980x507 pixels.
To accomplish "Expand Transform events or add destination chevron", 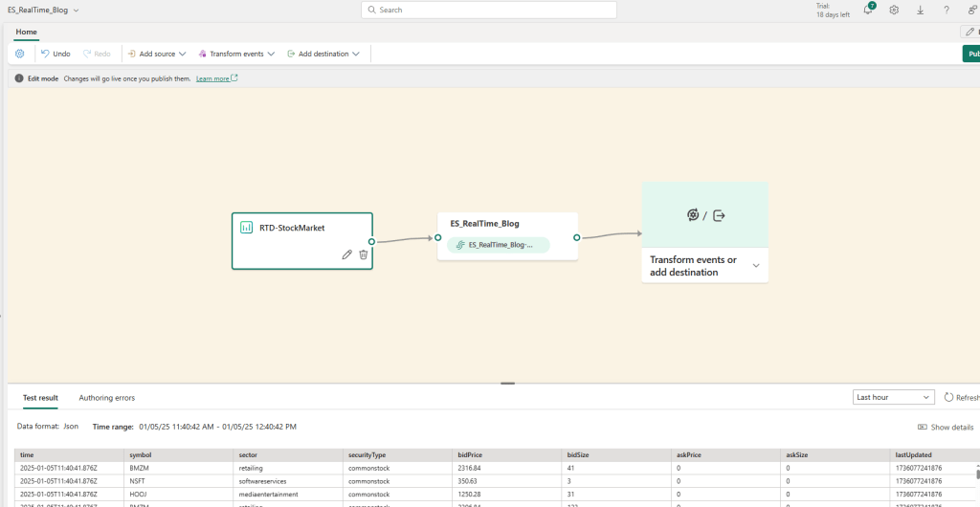I will (x=756, y=266).
